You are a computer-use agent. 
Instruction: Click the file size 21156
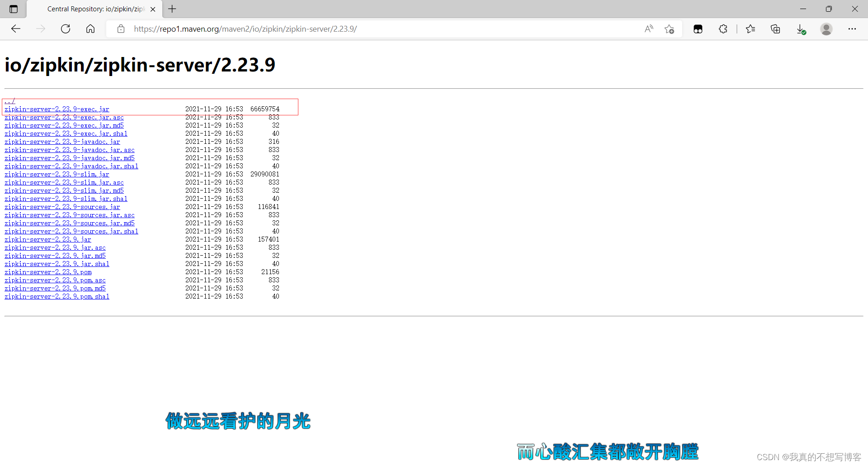(x=270, y=272)
